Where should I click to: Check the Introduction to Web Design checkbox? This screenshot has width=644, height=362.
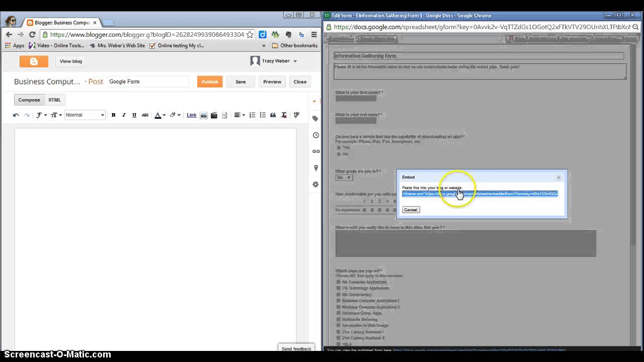point(339,325)
